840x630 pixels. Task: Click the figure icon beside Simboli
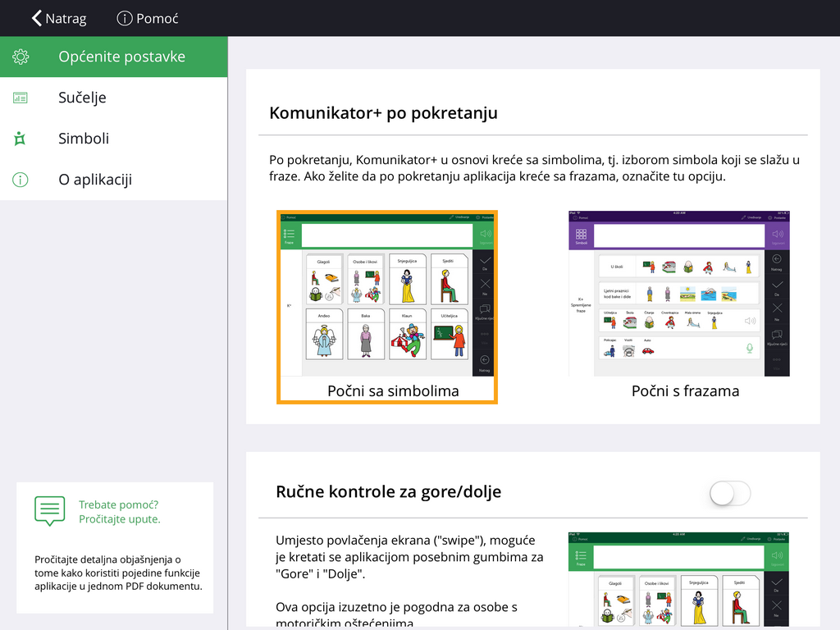[x=20, y=139]
